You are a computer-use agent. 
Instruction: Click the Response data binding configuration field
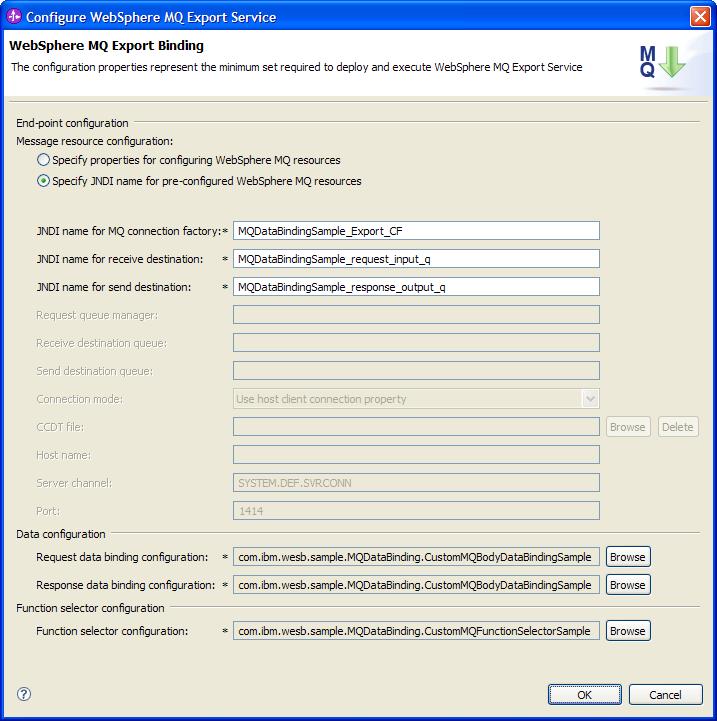[416, 585]
